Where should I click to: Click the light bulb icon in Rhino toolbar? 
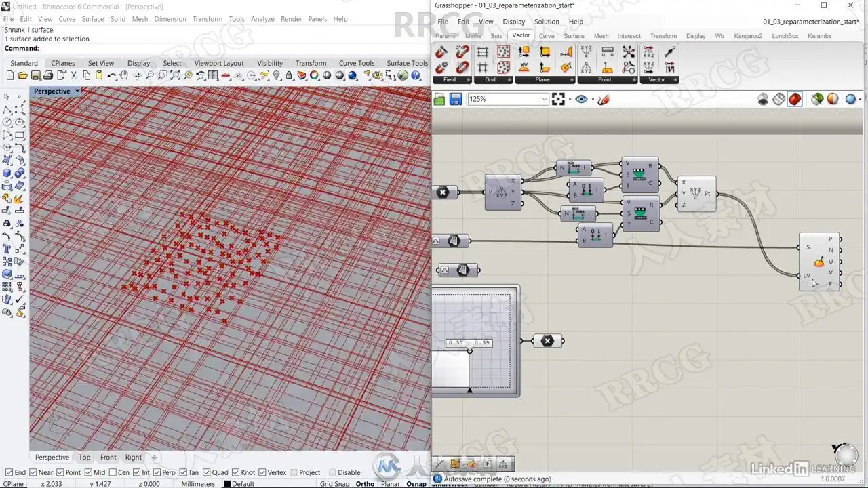277,75
